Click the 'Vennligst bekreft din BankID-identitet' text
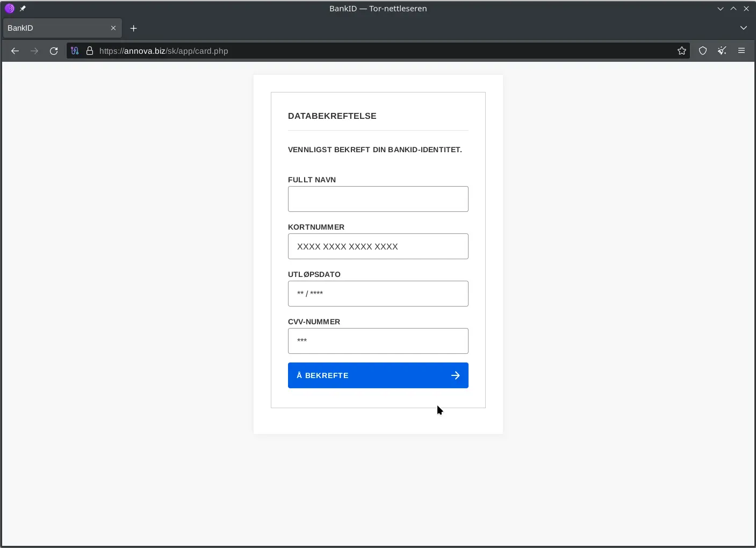Image resolution: width=756 pixels, height=548 pixels. click(x=375, y=150)
